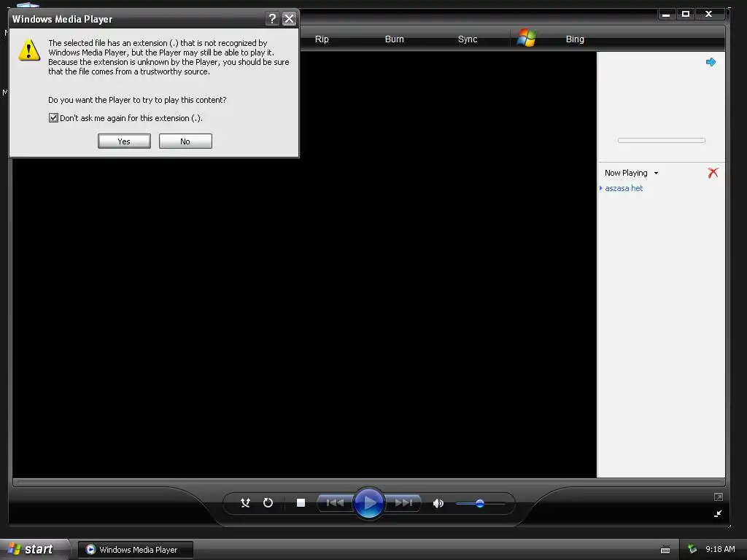This screenshot has height=560, width=747.
Task: Click the yellow warning icon in dialog
Action: click(x=29, y=50)
